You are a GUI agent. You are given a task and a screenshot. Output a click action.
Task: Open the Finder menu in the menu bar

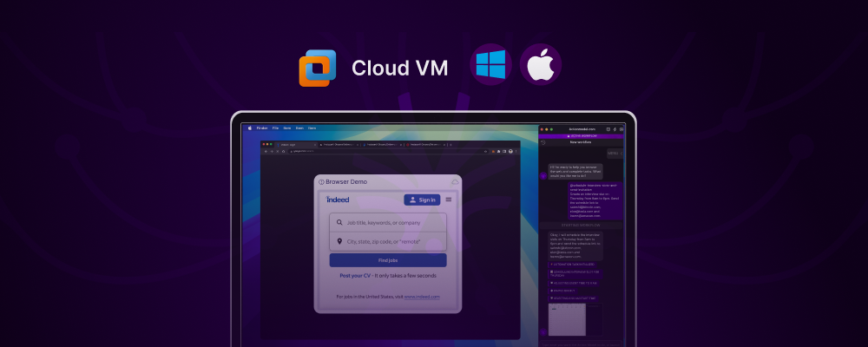point(262,128)
